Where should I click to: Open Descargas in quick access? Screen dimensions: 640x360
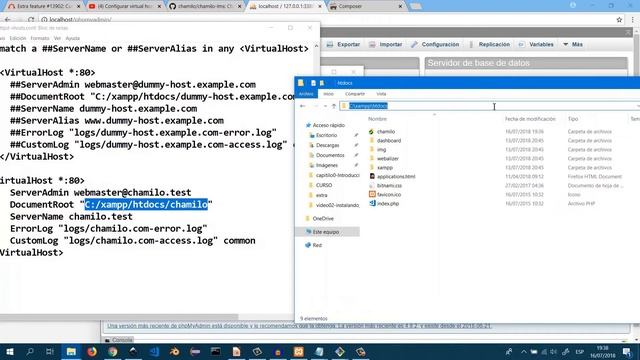click(327, 145)
